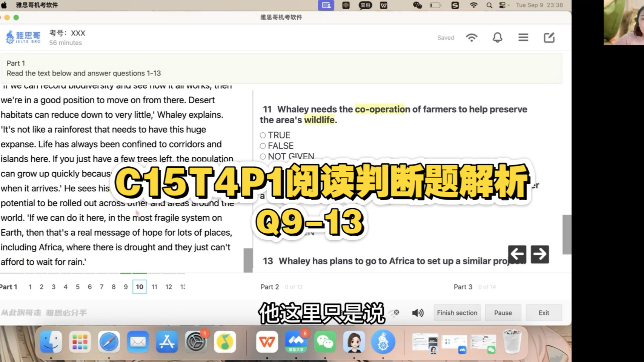Pause the test
The image size is (644, 362).
[x=503, y=313]
